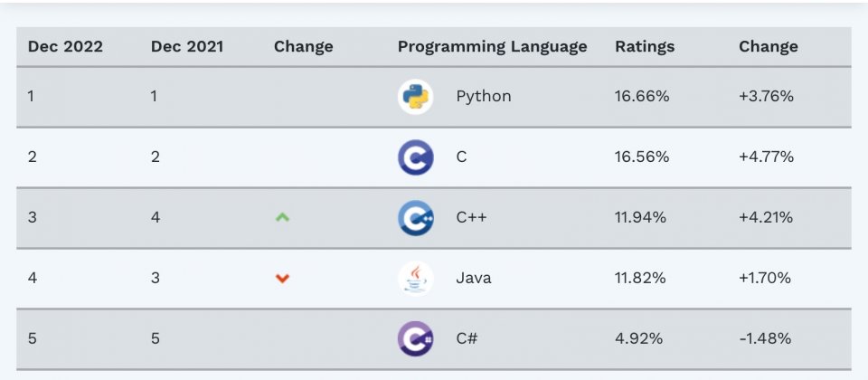Select the Dec 2022 column header
The width and height of the screenshot is (868, 380).
(65, 46)
